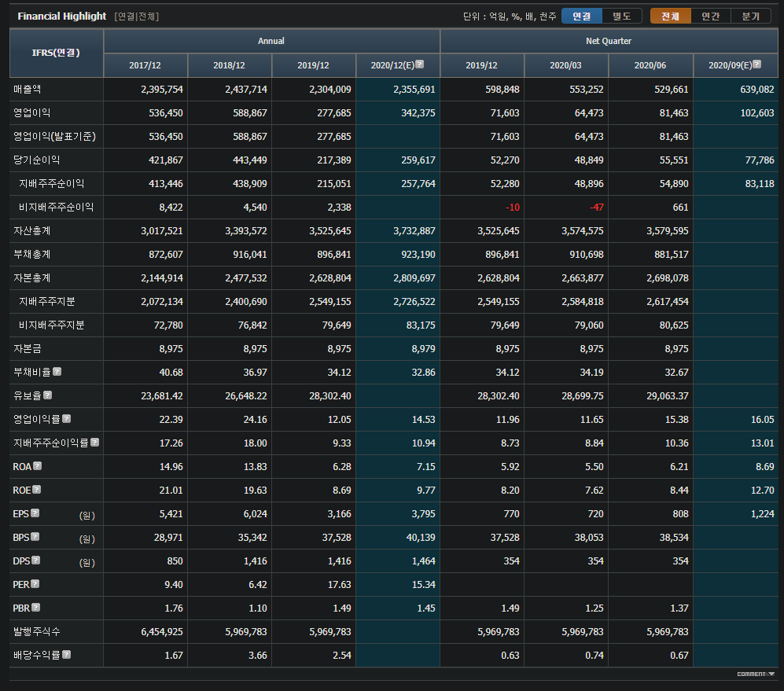Switch to the 분기 quarterly tab
Viewport: 784px width, 691px height.
tap(750, 16)
